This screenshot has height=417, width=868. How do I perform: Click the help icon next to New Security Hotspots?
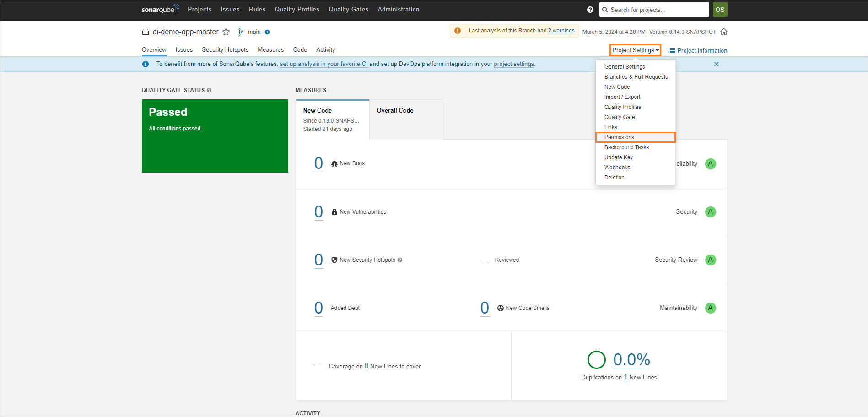pyautogui.click(x=400, y=260)
